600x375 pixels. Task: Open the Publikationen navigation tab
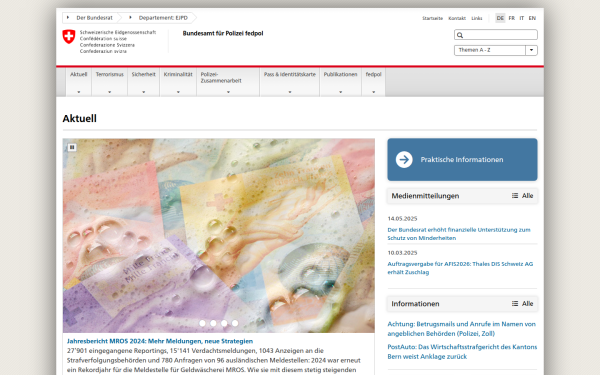[341, 82]
